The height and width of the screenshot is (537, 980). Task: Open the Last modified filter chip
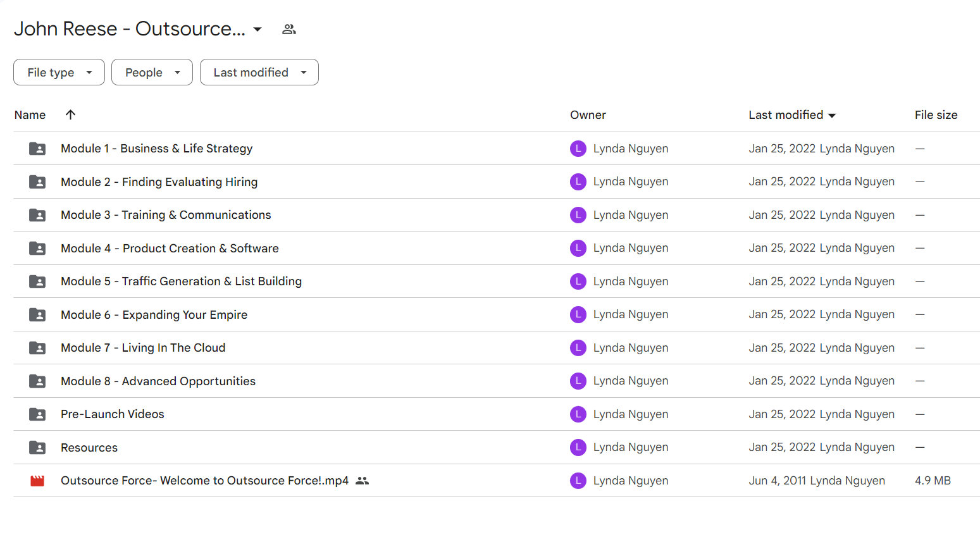(x=259, y=72)
